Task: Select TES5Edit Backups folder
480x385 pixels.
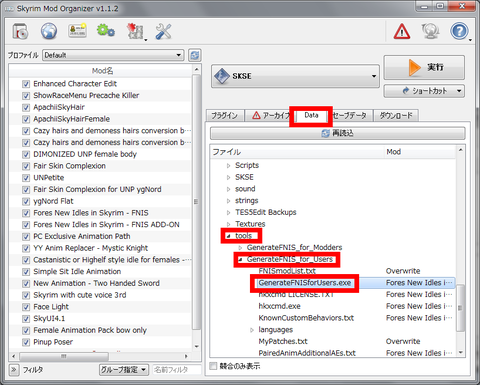Action: [x=266, y=212]
